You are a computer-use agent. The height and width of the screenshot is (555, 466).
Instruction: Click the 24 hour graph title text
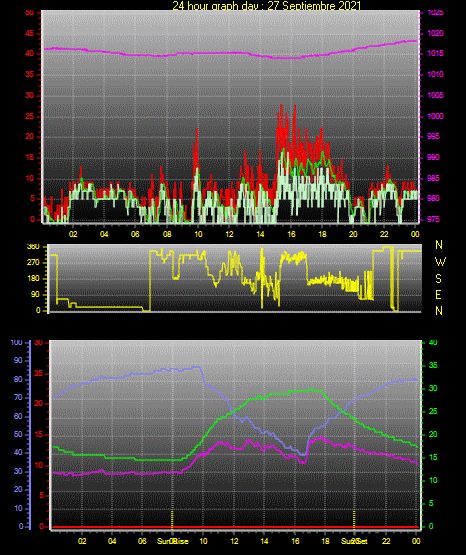point(266,6)
